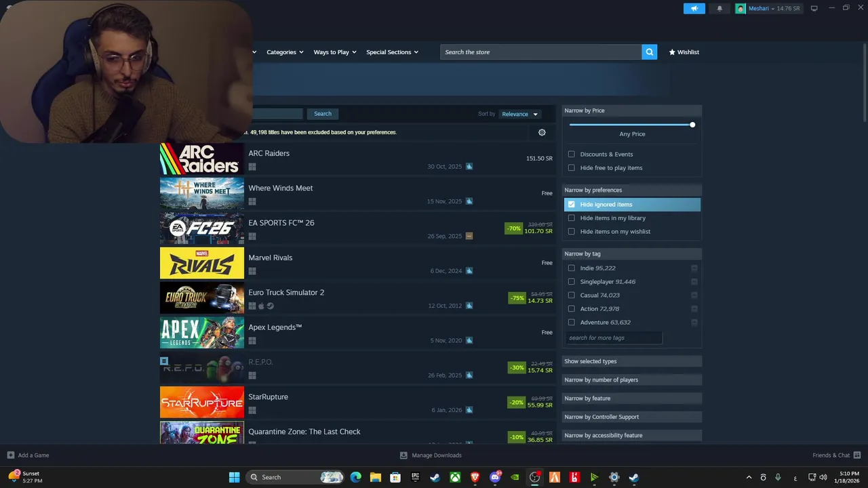Click the review icon on Marvel Rivals row
This screenshot has width=868, height=488.
point(469,271)
